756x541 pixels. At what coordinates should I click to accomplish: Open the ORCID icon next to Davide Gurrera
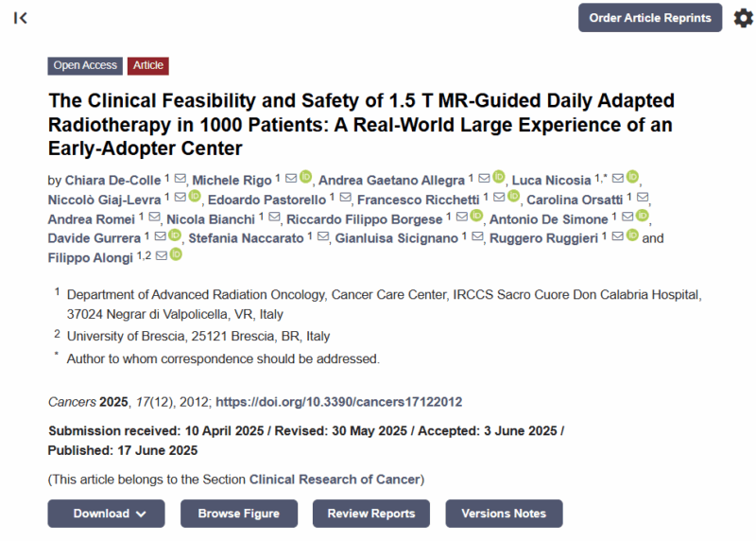click(175, 235)
